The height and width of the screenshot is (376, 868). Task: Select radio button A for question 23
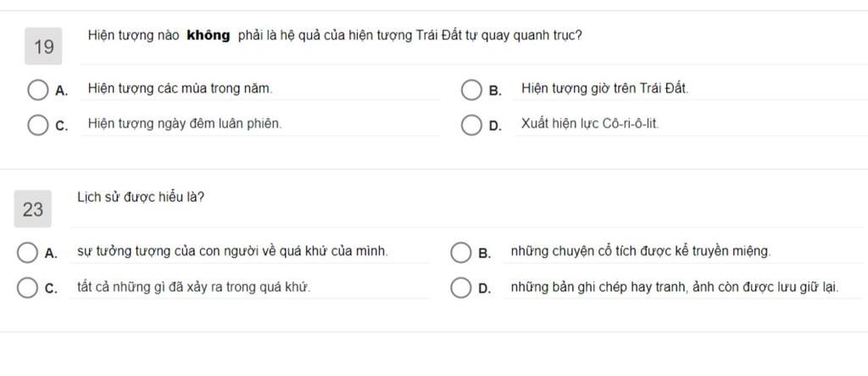[x=27, y=252]
